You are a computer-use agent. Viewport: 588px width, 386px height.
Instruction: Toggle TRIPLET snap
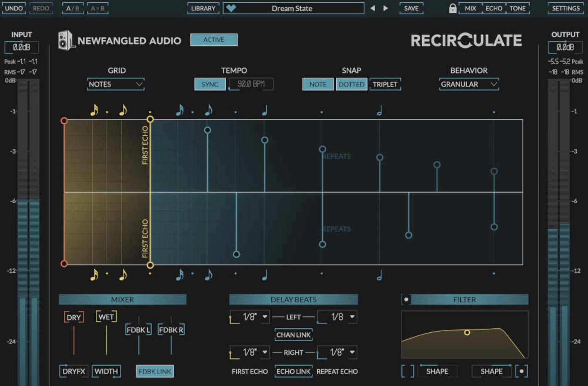pyautogui.click(x=385, y=84)
